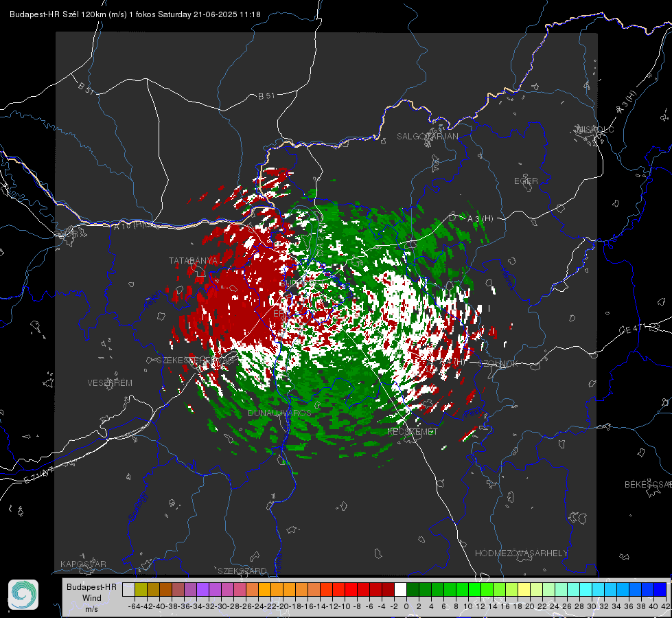Click the MISKOLC city label
The image size is (672, 618).
click(596, 129)
